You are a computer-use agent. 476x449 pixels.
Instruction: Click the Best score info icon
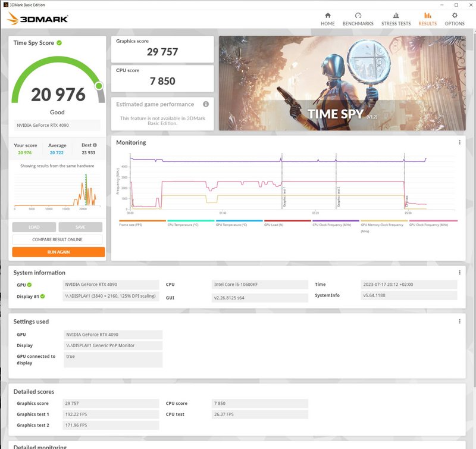(95, 145)
